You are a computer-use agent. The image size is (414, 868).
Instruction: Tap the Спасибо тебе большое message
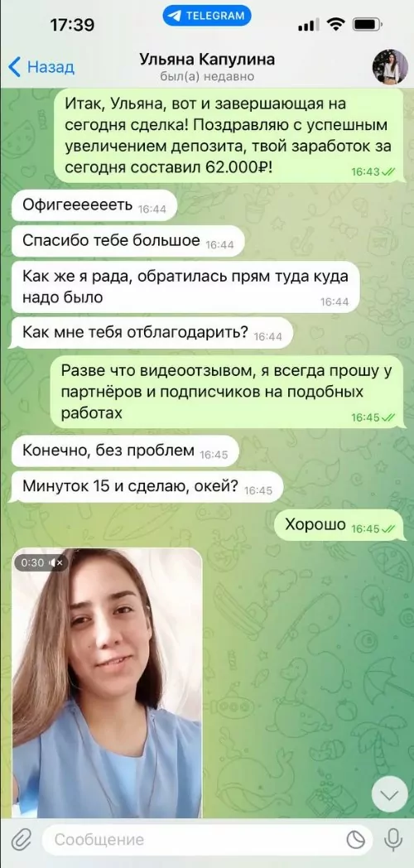(128, 241)
